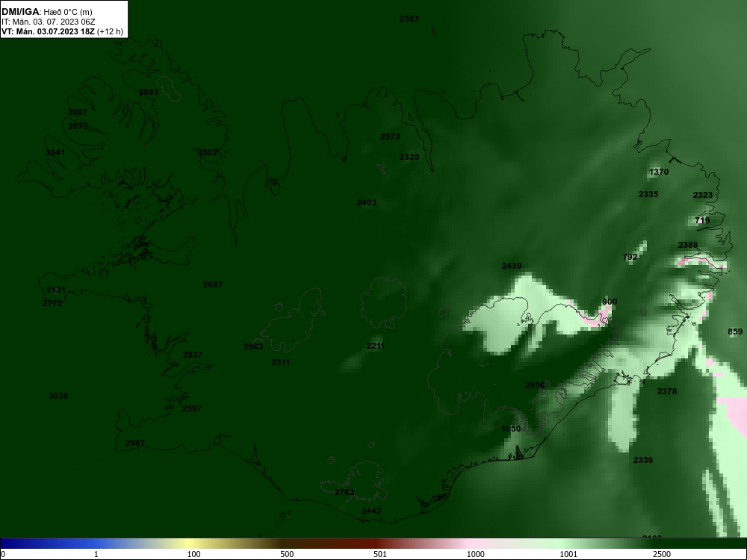Click the 2675 map value
The width and height of the screenshot is (747, 560).
[x=78, y=126]
